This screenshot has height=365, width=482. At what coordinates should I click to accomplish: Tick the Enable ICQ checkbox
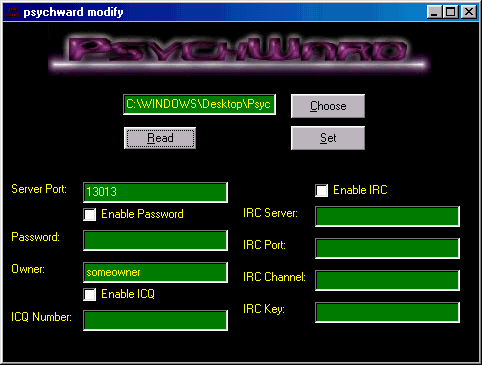[x=90, y=294]
